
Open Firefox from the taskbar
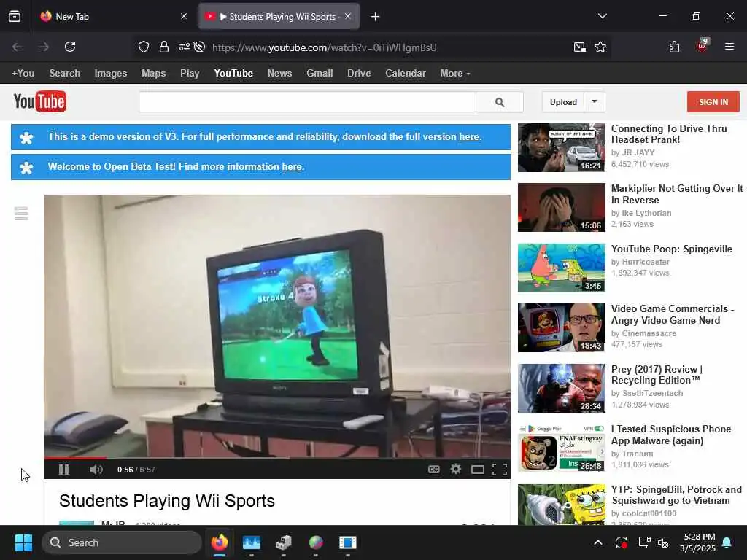[x=219, y=542]
